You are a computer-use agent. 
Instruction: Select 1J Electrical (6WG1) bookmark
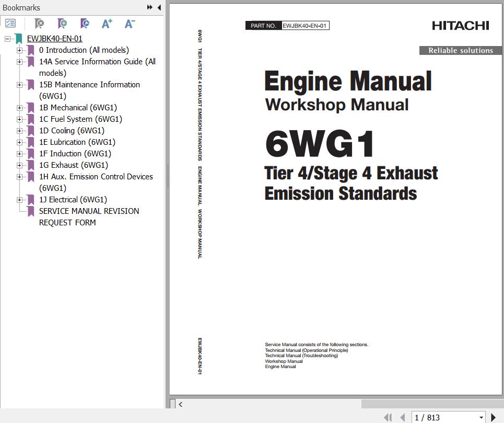pos(73,199)
